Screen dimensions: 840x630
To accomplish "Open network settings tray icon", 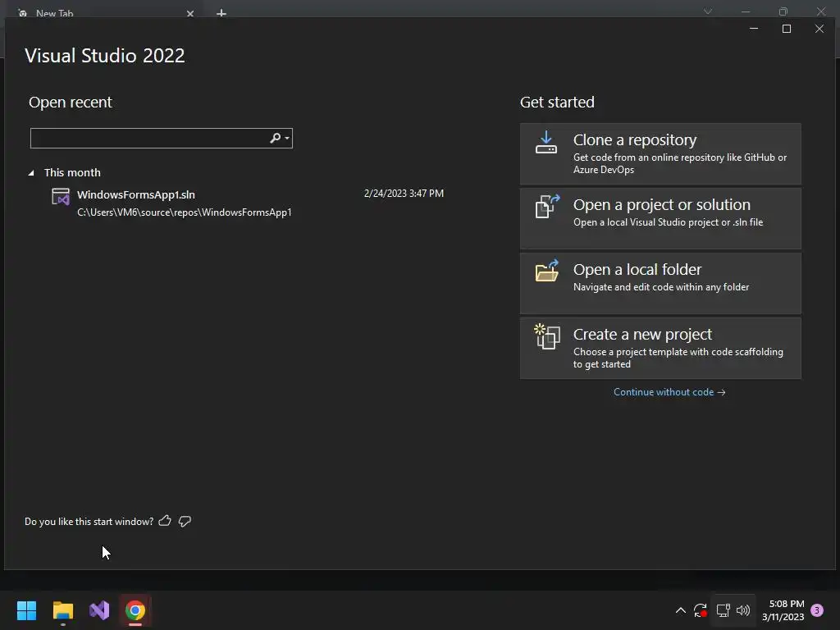I will [x=723, y=610].
